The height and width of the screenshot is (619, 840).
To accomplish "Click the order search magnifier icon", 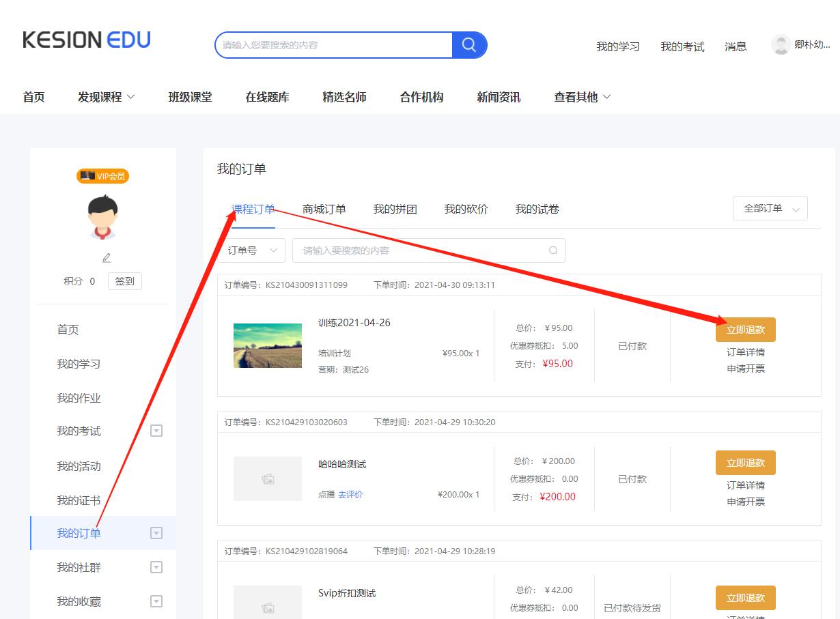I will [553, 250].
